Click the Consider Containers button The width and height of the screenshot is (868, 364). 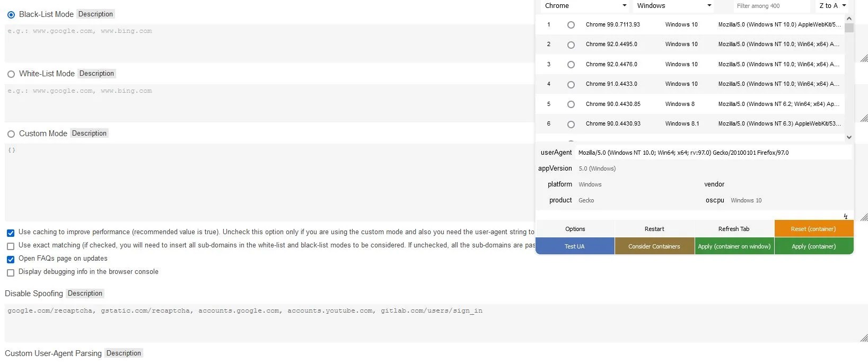click(x=654, y=246)
